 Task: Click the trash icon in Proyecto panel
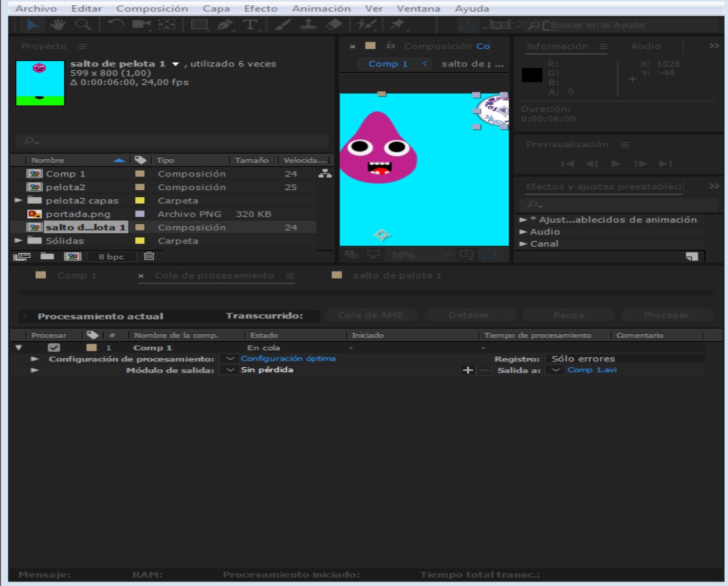click(148, 256)
